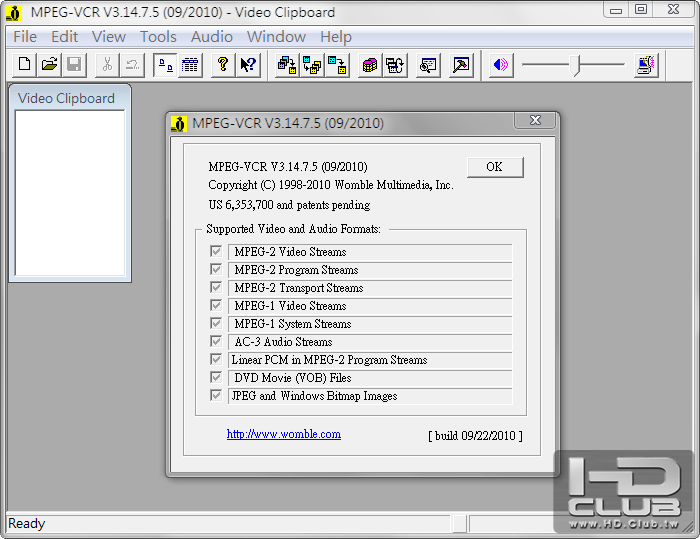
Task: Click the third windows transfer icon
Action: click(x=337, y=65)
